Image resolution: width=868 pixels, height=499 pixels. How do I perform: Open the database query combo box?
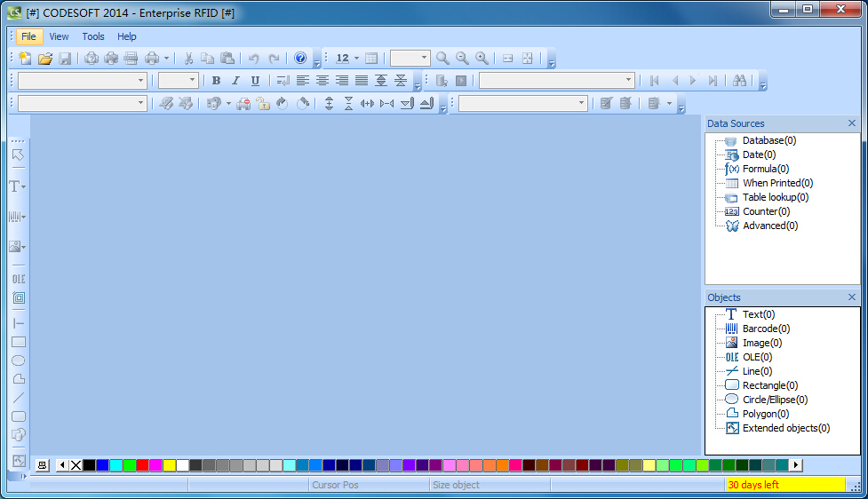[556, 80]
